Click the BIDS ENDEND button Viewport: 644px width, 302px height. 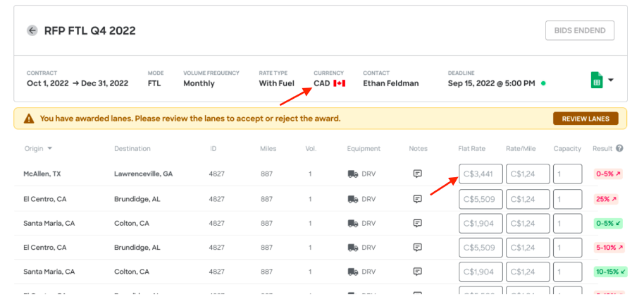point(579,30)
